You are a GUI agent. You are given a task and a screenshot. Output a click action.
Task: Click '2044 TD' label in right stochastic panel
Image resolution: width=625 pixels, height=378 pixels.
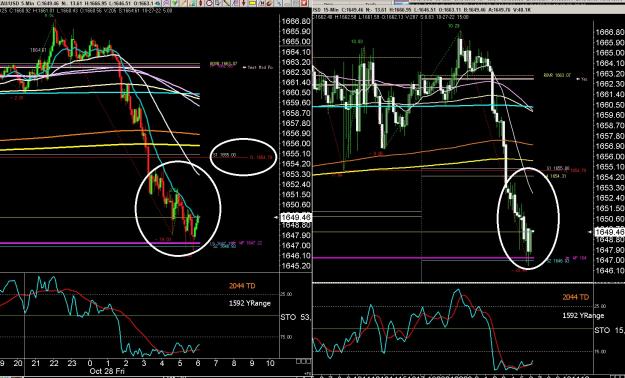(x=576, y=297)
